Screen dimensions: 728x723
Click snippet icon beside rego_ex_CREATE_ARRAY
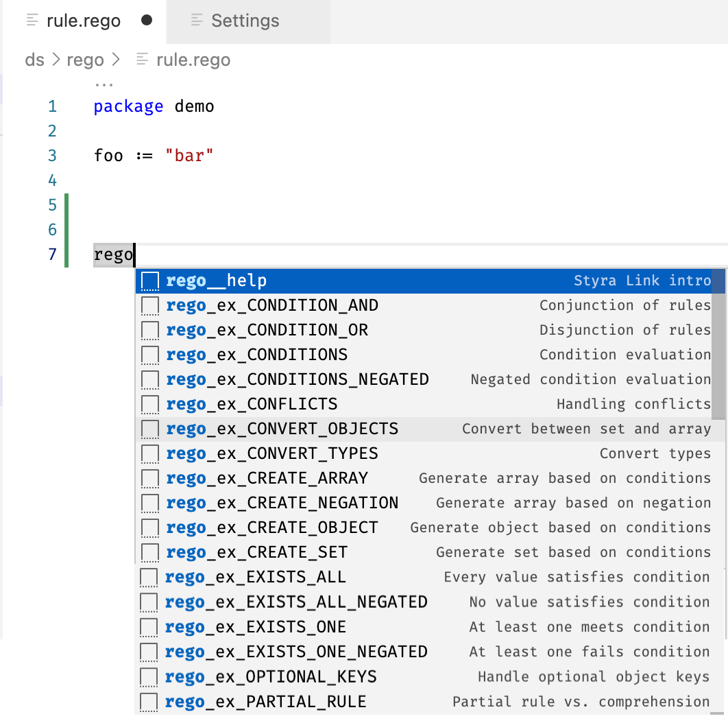(x=150, y=478)
